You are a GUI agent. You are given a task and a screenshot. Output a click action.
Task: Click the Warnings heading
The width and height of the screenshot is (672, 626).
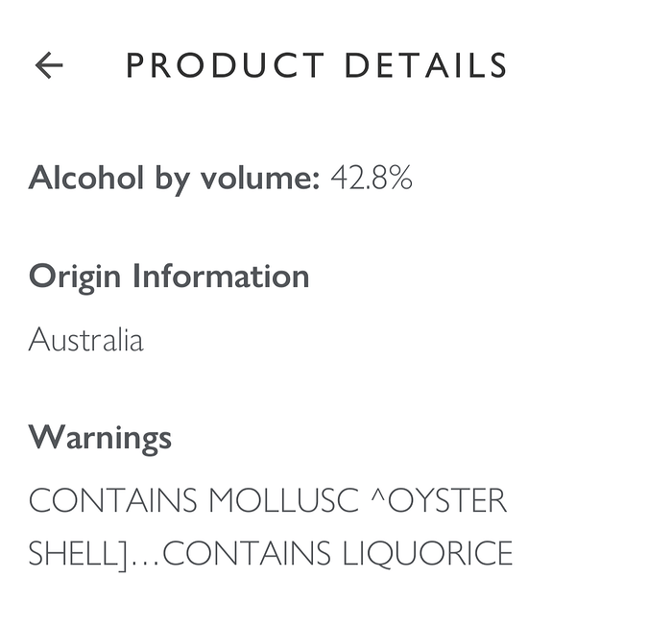coord(100,438)
